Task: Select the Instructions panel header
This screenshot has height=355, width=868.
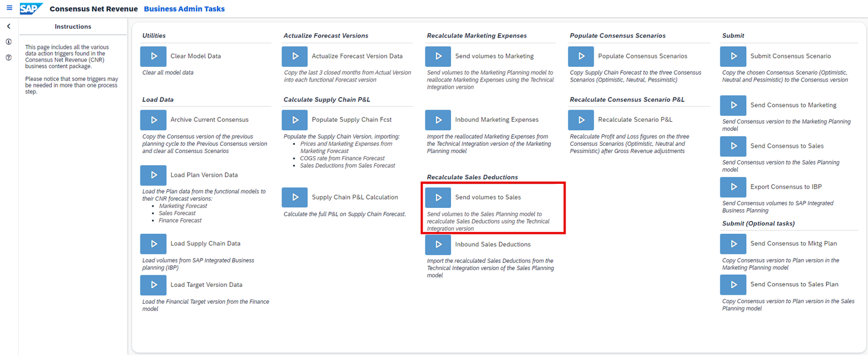Action: coord(73,27)
